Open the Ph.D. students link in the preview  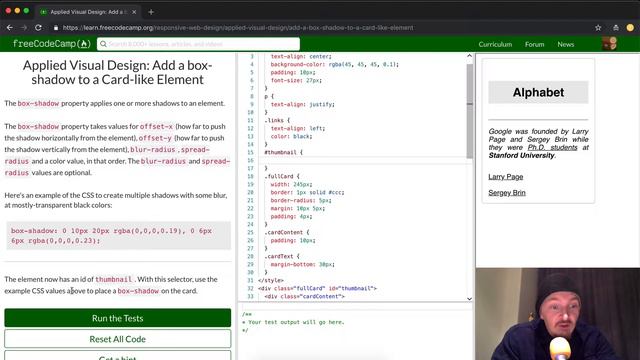tap(553, 147)
